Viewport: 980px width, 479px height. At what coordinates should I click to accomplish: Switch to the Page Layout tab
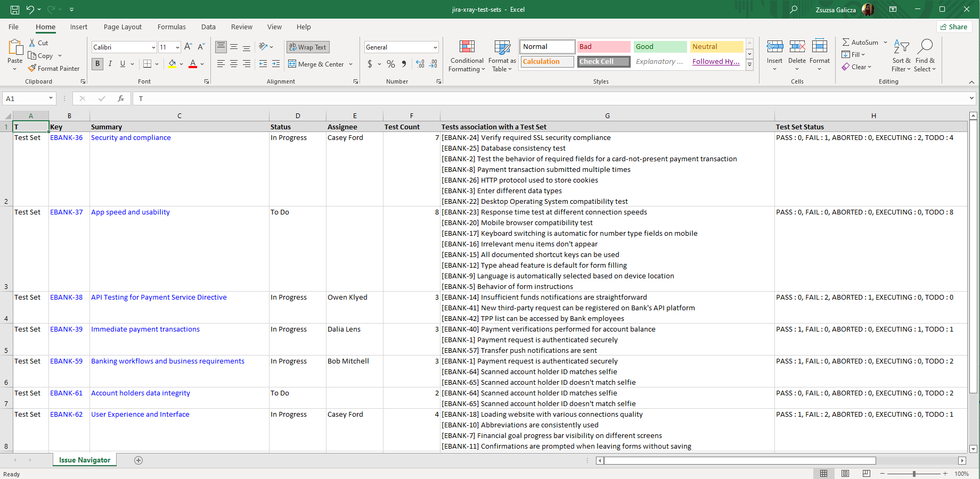(123, 27)
